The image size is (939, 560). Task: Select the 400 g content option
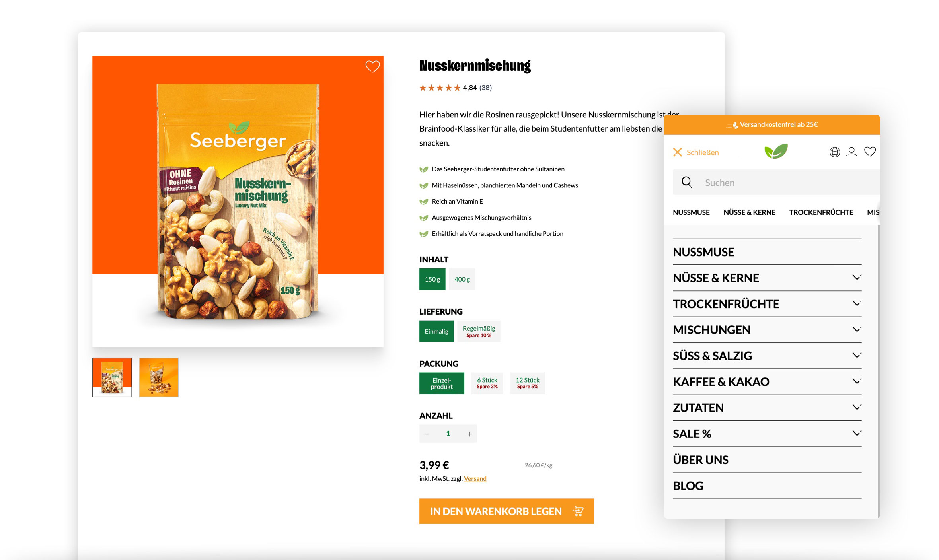(x=462, y=279)
